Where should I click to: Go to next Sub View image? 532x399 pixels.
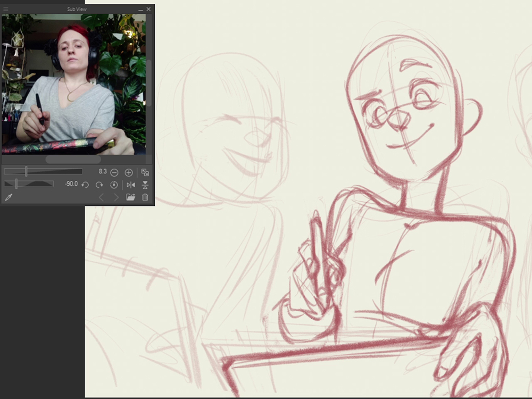(x=116, y=197)
